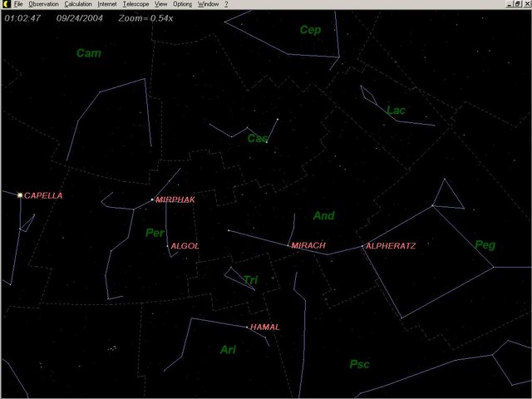Open the Options menu
Screen dimensions: 532x399
point(182,4)
